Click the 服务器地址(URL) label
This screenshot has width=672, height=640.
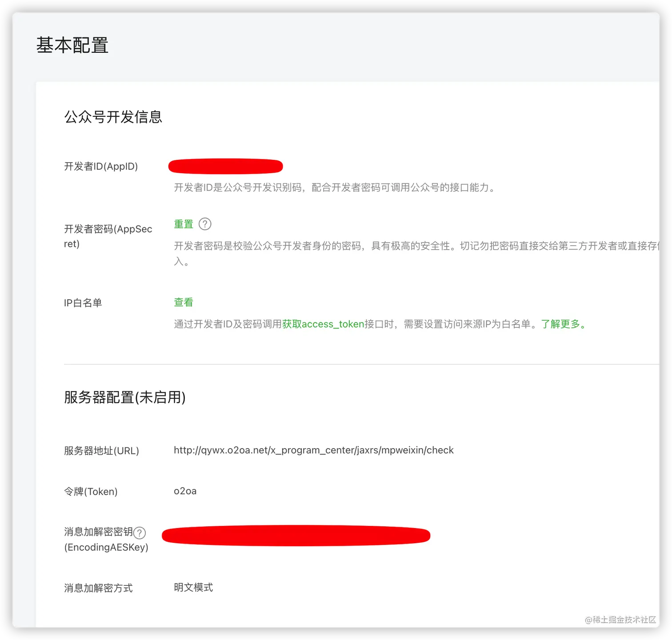(x=102, y=451)
